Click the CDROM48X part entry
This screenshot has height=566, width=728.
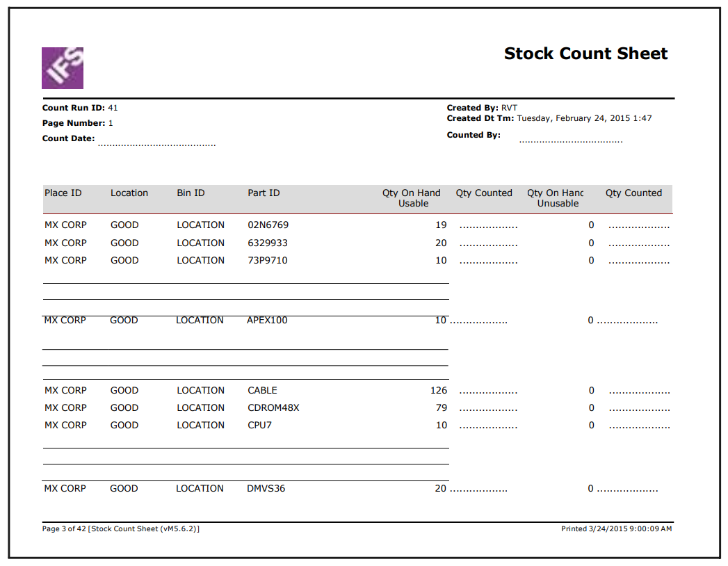[x=273, y=408]
